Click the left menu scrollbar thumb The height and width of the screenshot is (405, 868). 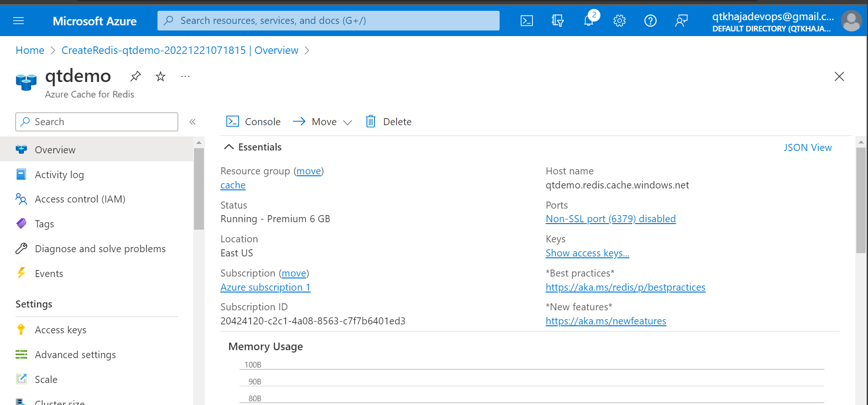click(199, 189)
